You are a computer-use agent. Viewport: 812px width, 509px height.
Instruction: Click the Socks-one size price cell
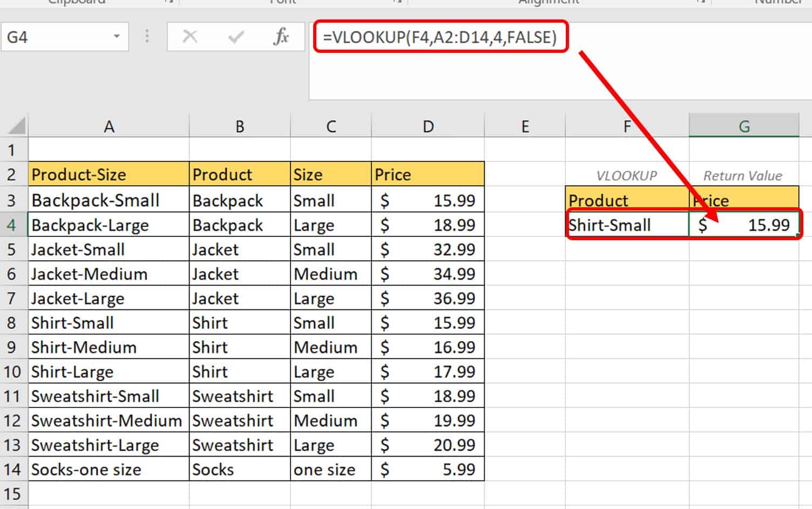428,470
